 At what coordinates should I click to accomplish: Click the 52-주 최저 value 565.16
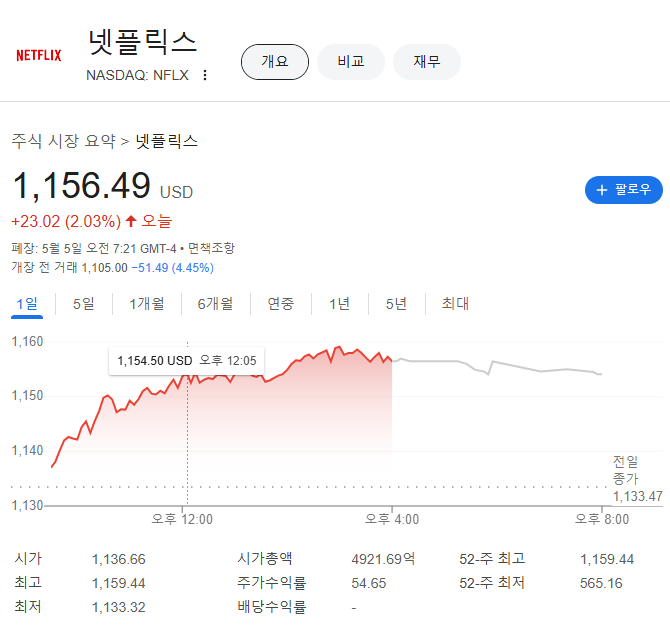point(601,583)
